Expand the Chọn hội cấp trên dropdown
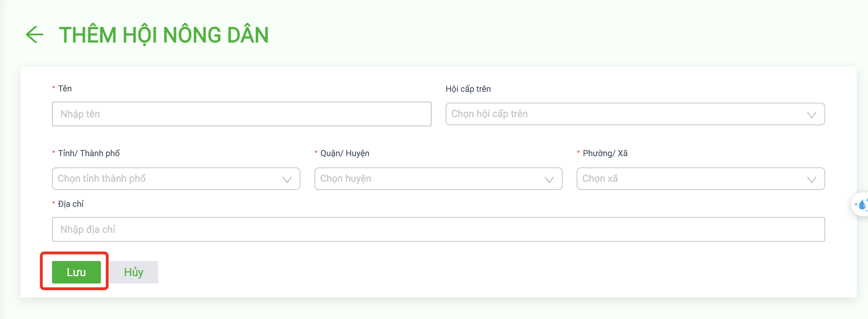 pyautogui.click(x=635, y=114)
